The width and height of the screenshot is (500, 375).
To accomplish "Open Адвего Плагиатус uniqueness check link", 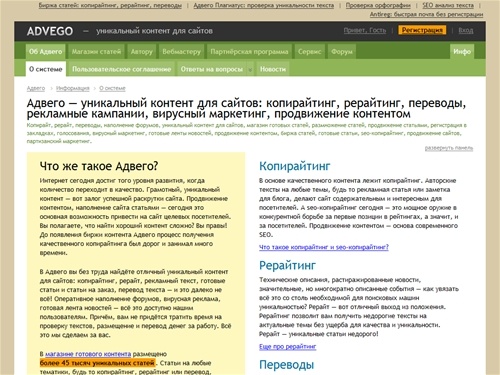I will [x=264, y=5].
